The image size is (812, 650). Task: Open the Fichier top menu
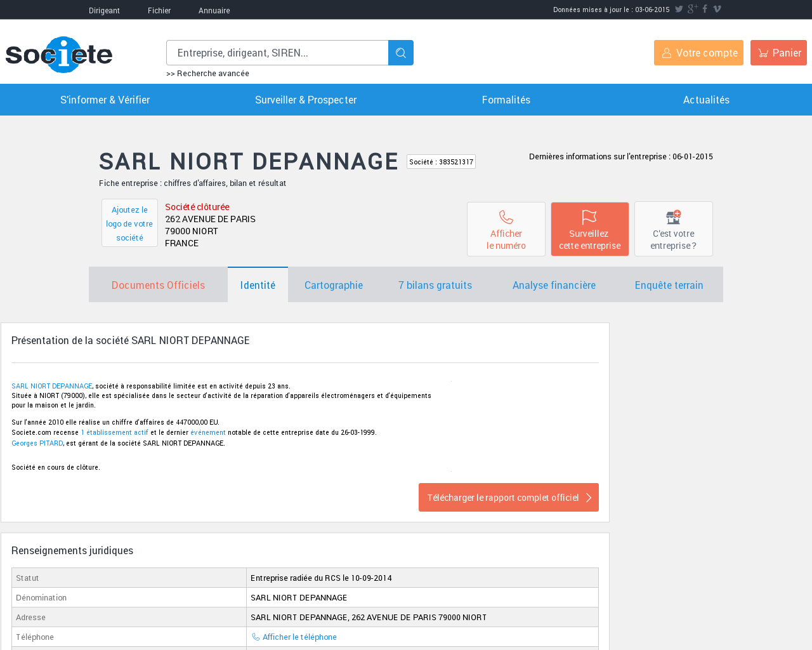tap(159, 10)
